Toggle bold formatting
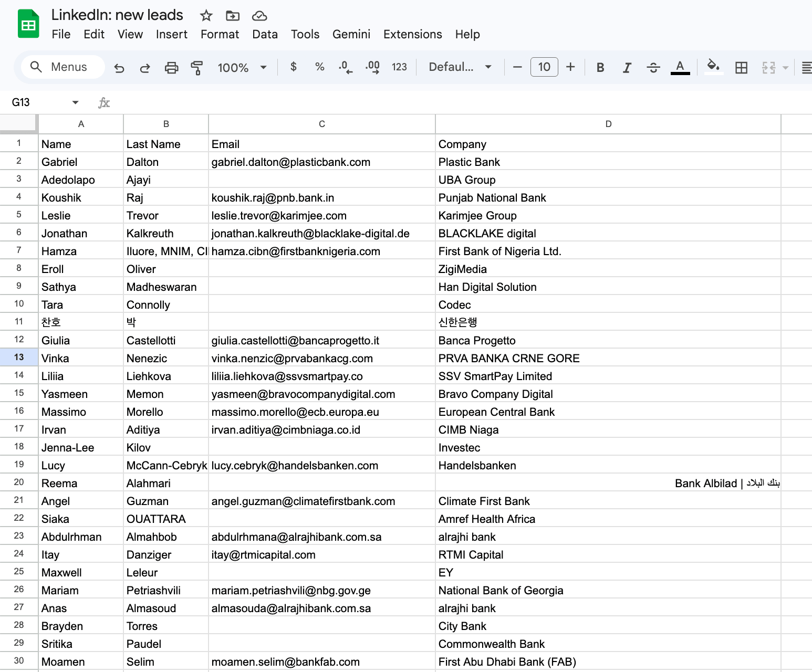Screen dimensions: 812x672 point(600,67)
